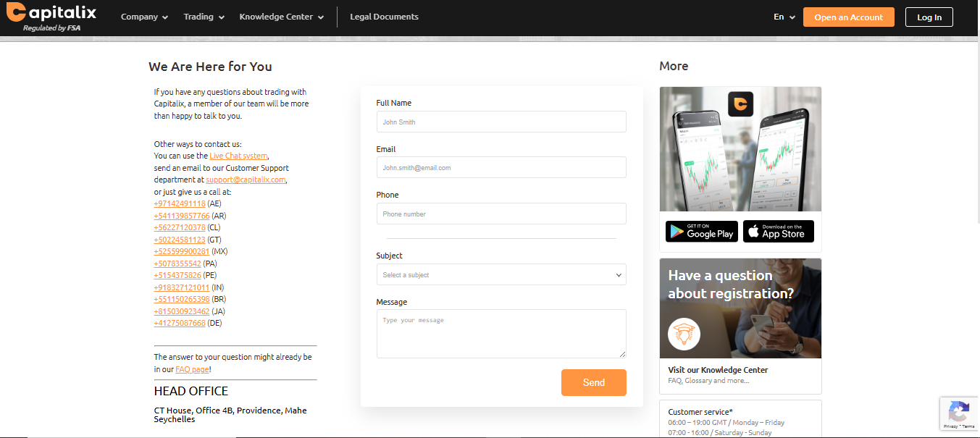Click the We Are Here for You heading

tap(210, 67)
